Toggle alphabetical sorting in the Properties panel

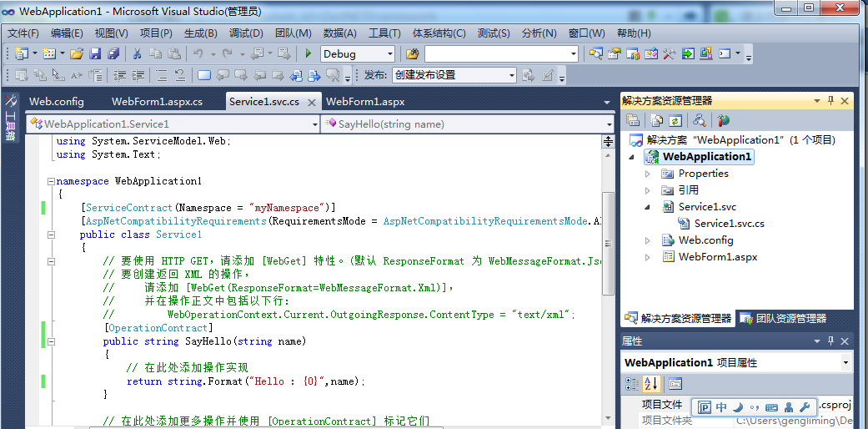[x=650, y=383]
